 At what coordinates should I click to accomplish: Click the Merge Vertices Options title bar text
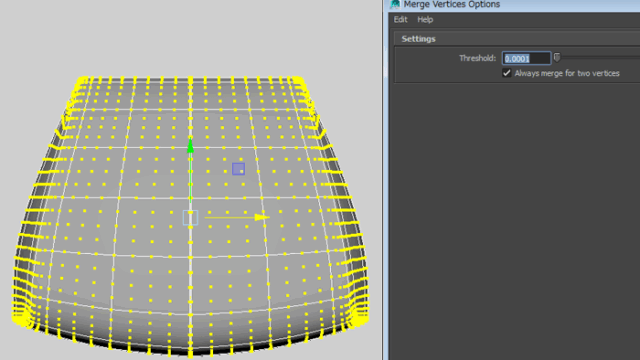coord(451,4)
